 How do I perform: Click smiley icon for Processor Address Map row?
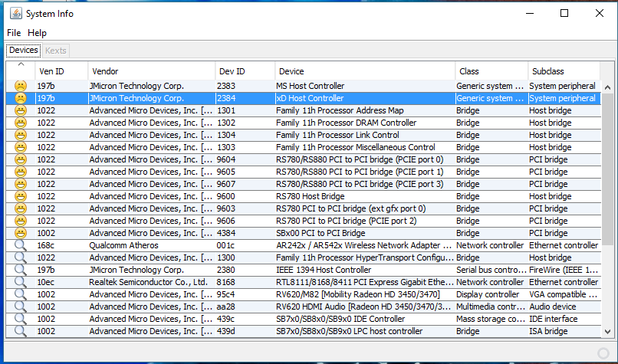(x=21, y=110)
